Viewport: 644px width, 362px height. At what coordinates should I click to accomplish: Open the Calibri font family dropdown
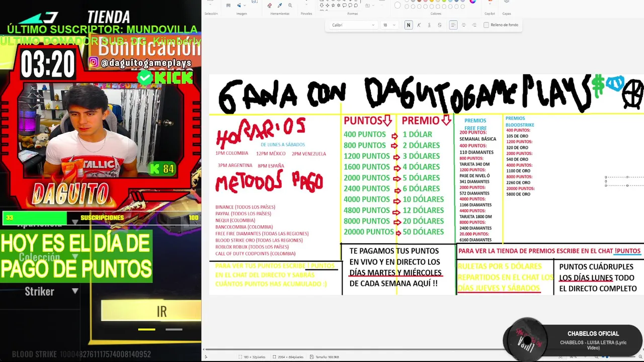(353, 25)
